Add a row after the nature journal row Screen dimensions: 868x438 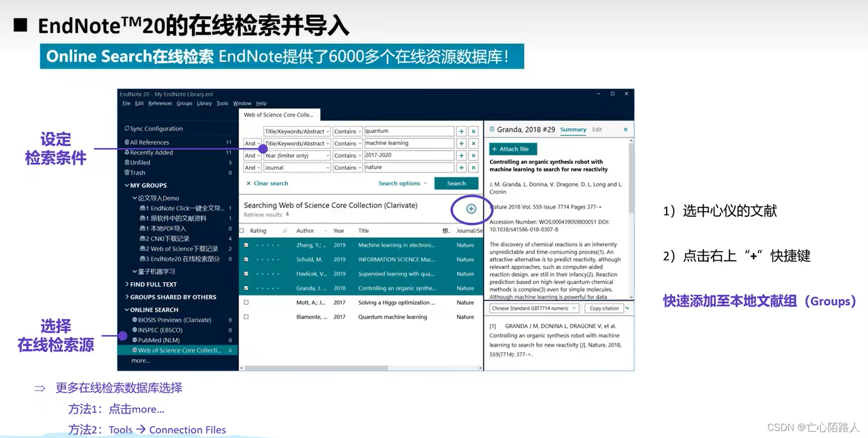[x=461, y=168]
